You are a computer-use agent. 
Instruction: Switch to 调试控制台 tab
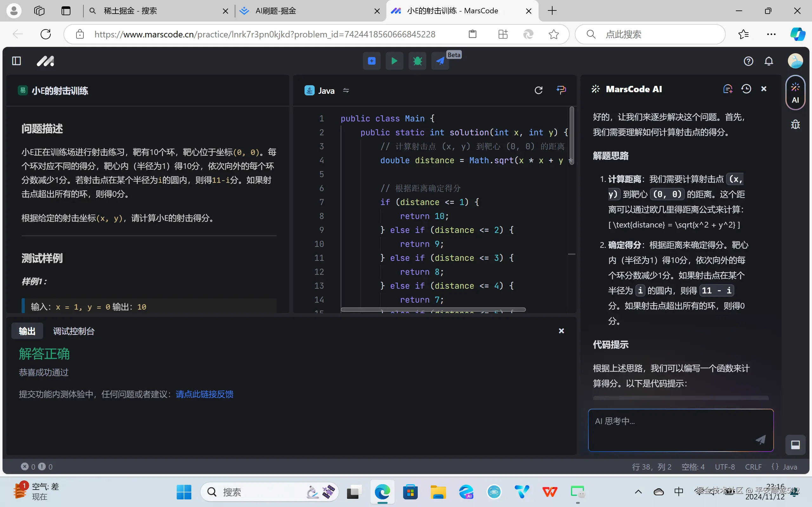coord(74,331)
